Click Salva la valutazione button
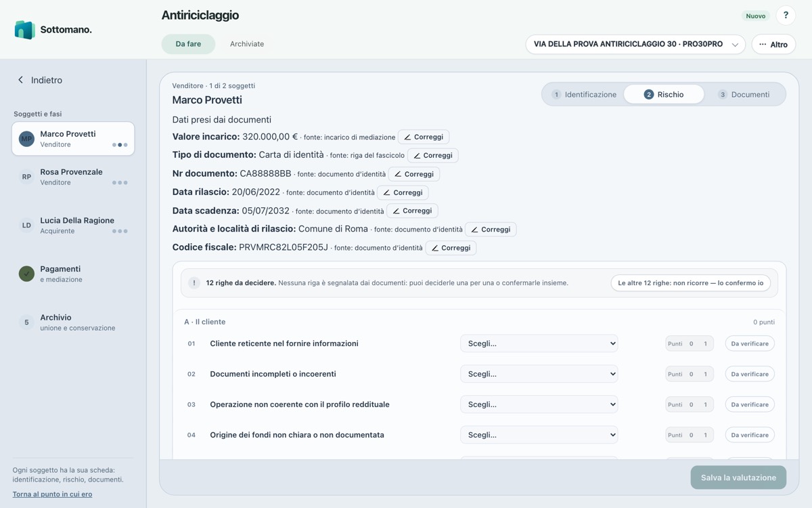812x508 pixels. click(738, 478)
